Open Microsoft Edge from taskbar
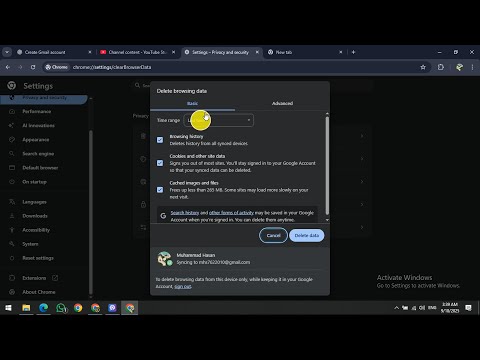The height and width of the screenshot is (360, 480). 43,308
